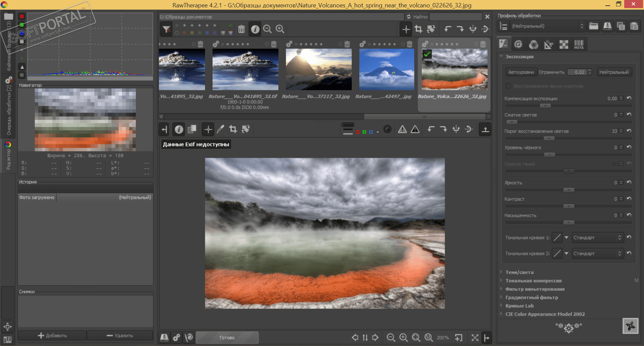
Task: Rotate right using the file browser toolbar
Action: pyautogui.click(x=460, y=29)
